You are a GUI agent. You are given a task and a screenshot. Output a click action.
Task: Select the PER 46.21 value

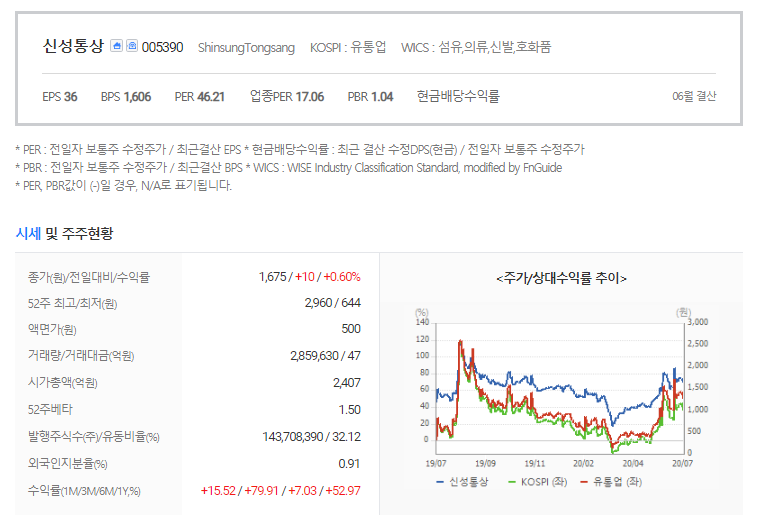click(x=200, y=97)
